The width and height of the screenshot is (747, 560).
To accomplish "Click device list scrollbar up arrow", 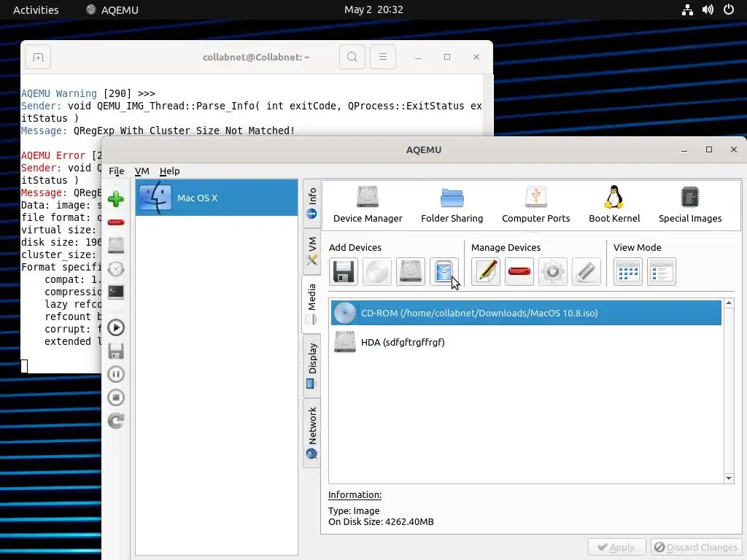I will (729, 303).
